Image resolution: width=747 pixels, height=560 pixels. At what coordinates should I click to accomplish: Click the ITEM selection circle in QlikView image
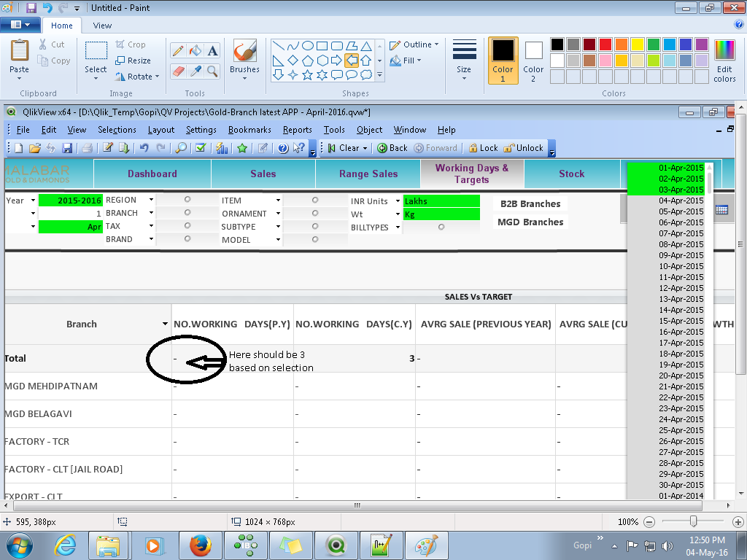click(x=315, y=200)
